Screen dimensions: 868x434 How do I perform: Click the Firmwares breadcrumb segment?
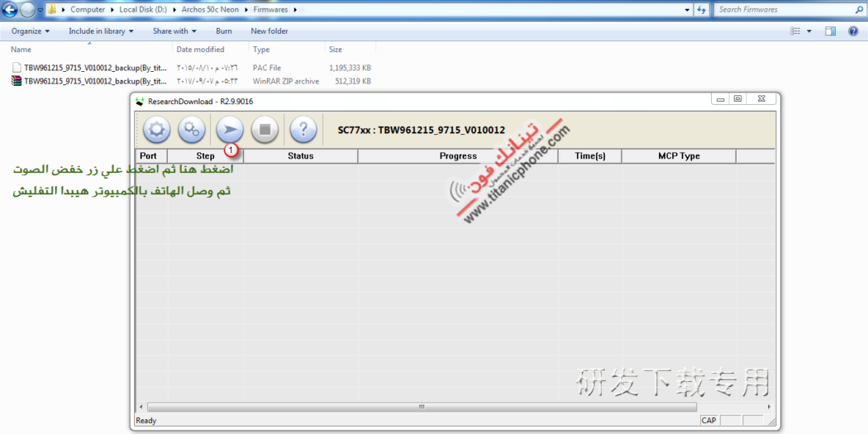(x=269, y=9)
